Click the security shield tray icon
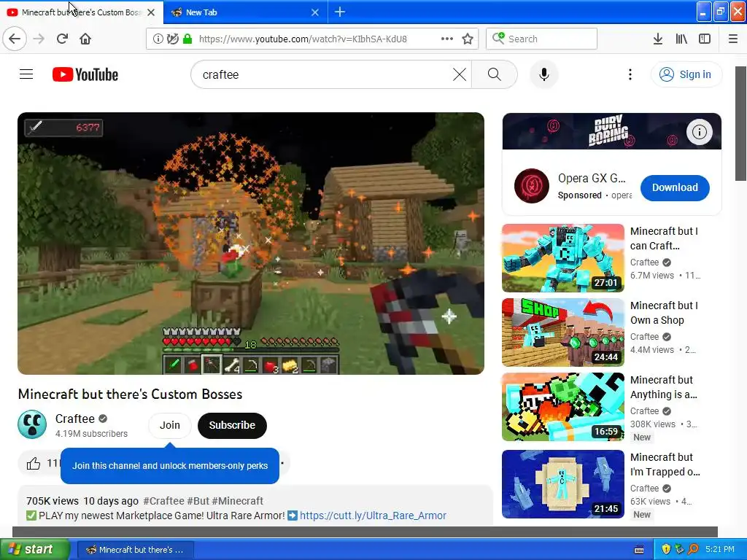This screenshot has height=560, width=747. tap(666, 549)
